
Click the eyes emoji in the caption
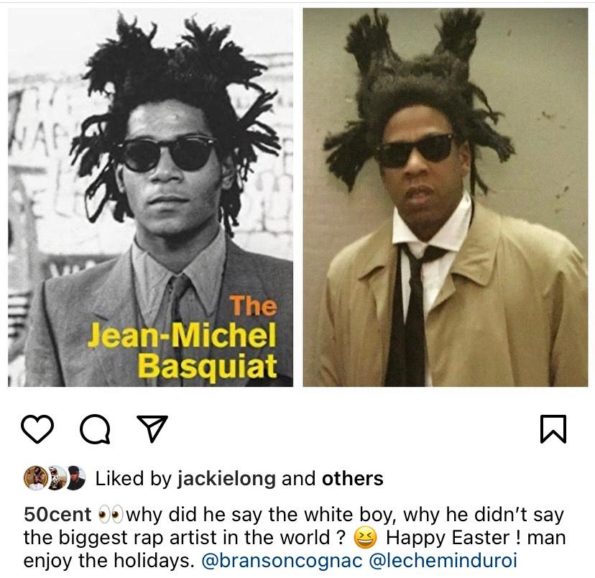(110, 515)
